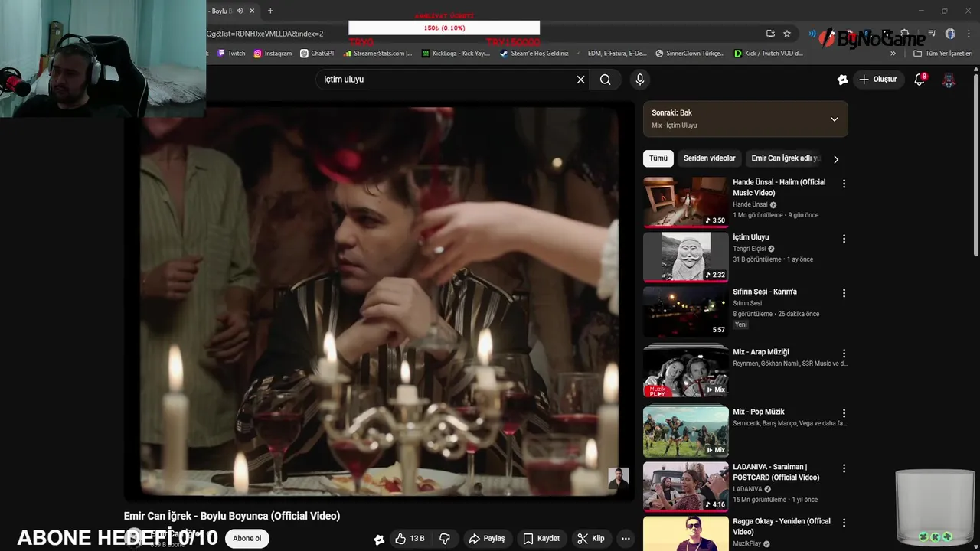Open SinnerClown Türkçe bookmark
This screenshot has height=551, width=980.
[x=690, y=54]
